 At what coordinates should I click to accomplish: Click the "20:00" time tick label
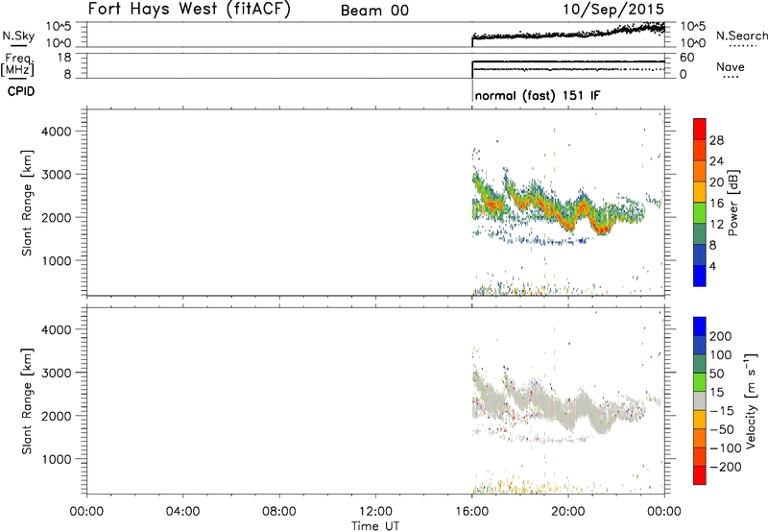(568, 512)
